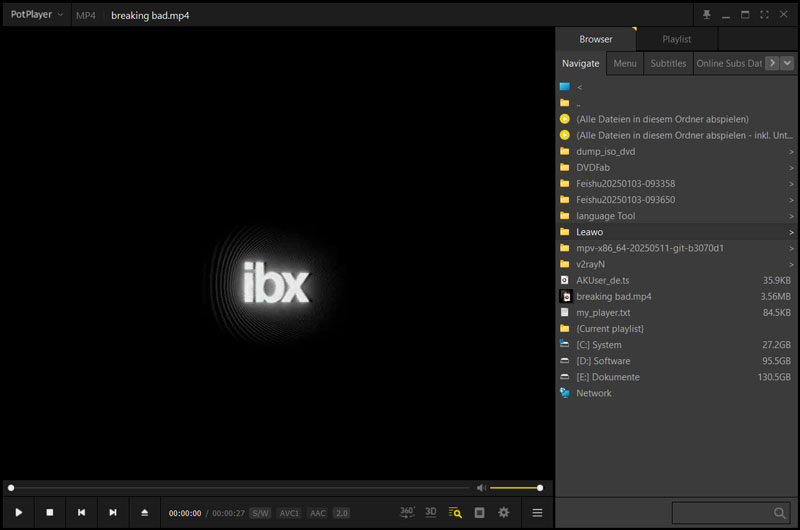Play all files including subfolders entry
Image resolution: width=800 pixels, height=530 pixels.
click(684, 135)
